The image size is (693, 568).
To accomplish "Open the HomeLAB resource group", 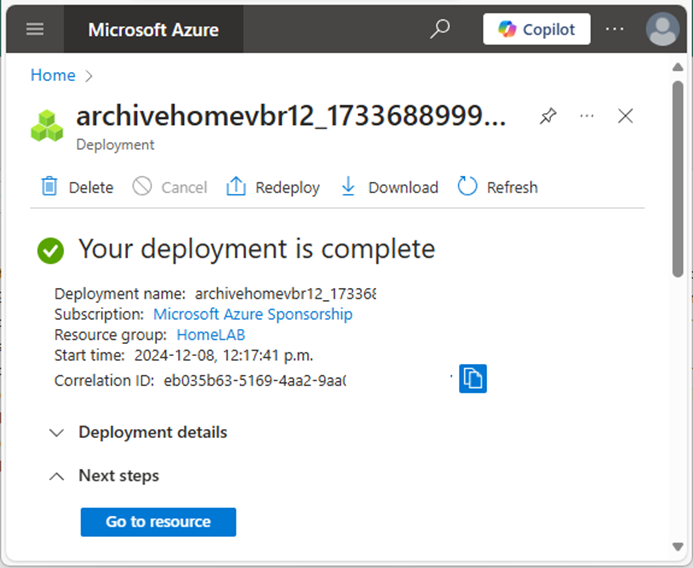I will [x=211, y=335].
